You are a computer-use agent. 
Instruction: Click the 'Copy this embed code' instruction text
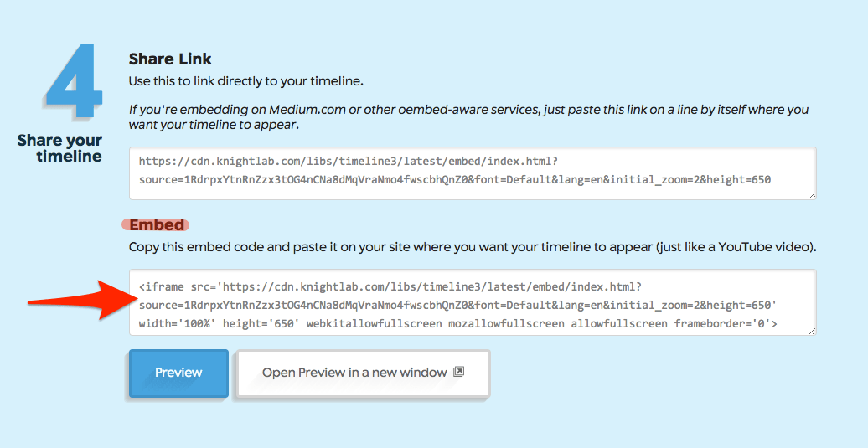point(473,247)
